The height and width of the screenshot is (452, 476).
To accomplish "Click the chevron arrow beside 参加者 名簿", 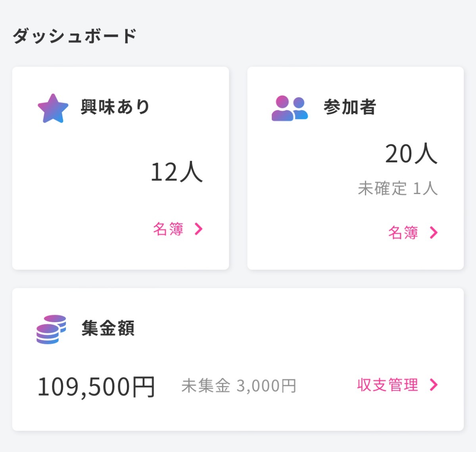I will (x=434, y=233).
